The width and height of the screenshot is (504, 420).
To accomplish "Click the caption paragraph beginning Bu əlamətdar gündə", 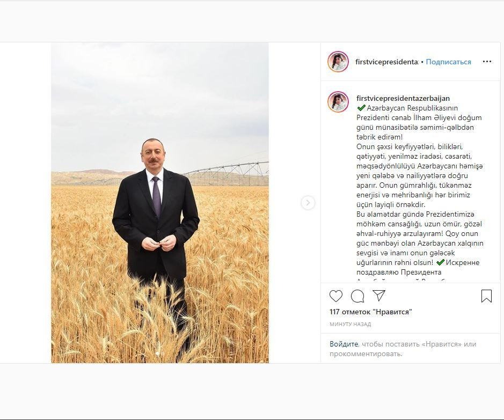I will tap(420, 238).
